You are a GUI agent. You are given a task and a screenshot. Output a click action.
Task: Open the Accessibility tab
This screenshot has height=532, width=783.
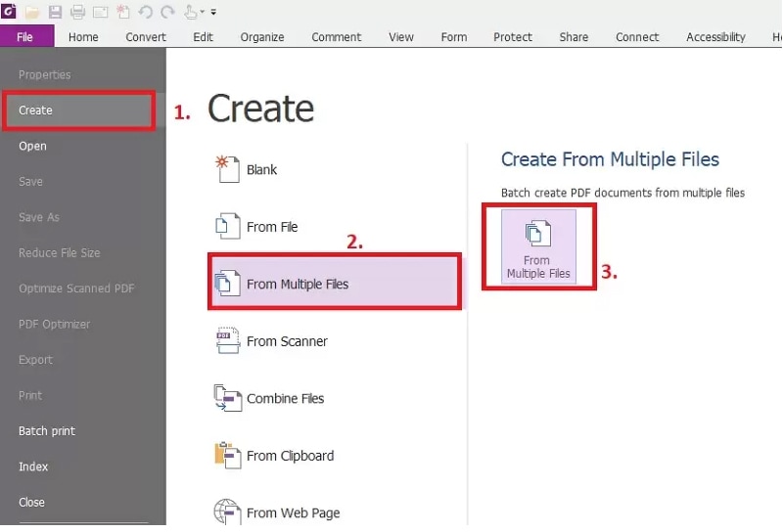715,37
